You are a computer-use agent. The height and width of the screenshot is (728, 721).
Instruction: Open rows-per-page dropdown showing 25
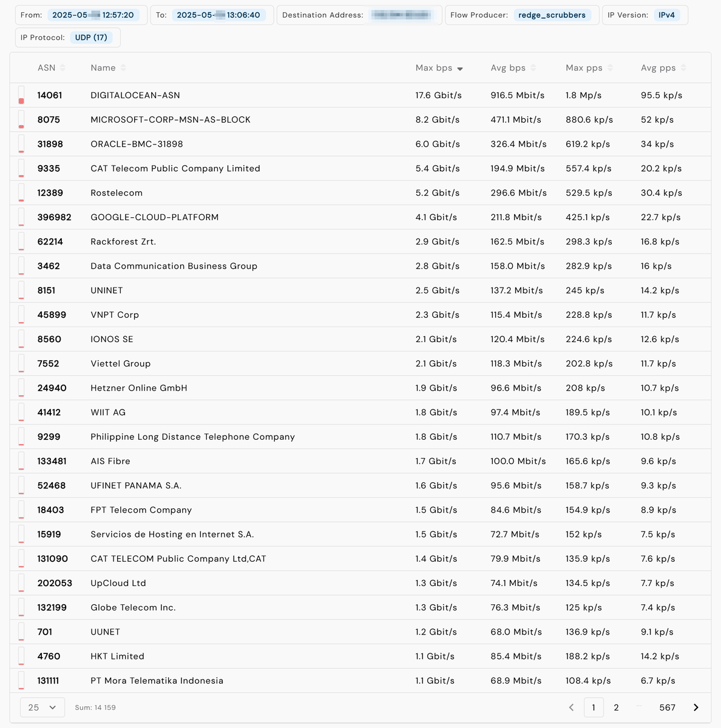[x=42, y=707]
